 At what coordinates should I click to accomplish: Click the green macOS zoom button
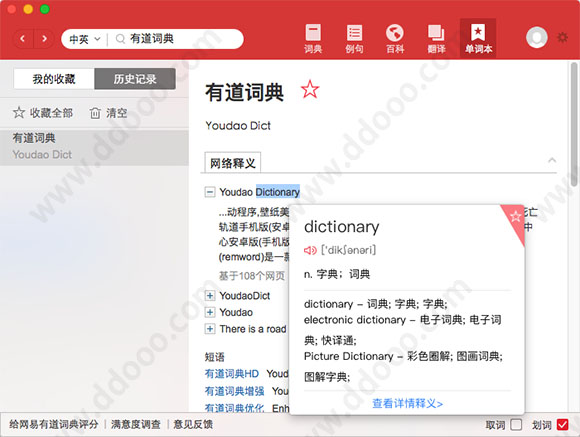45,9
